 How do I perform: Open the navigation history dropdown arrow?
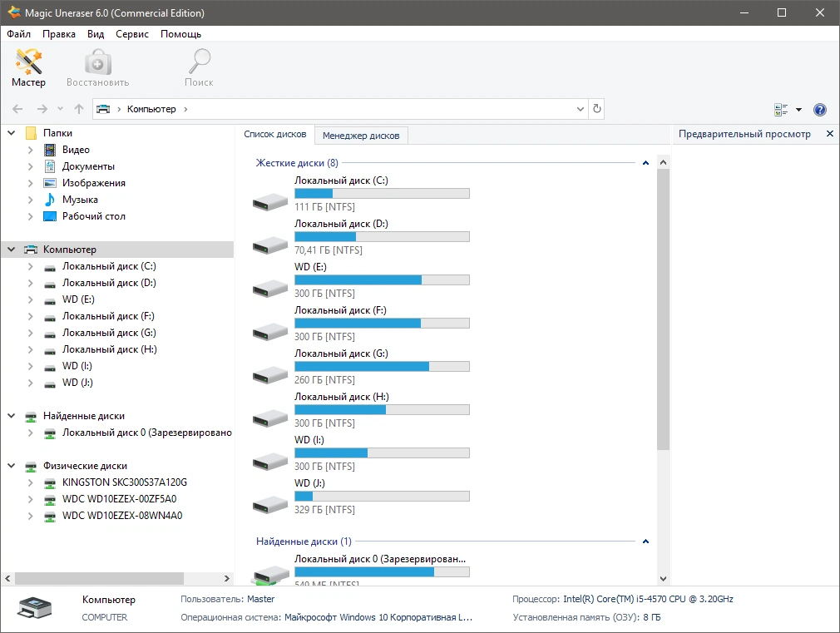point(60,109)
